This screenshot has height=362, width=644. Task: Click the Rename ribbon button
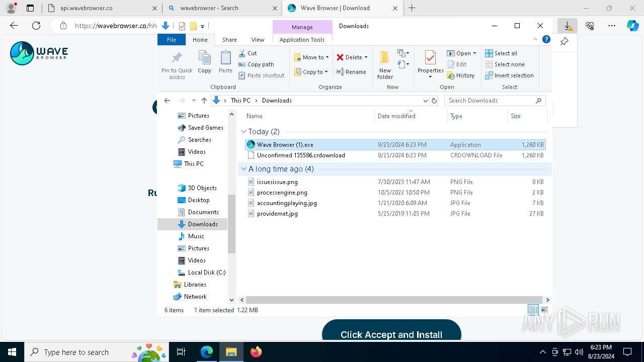351,72
